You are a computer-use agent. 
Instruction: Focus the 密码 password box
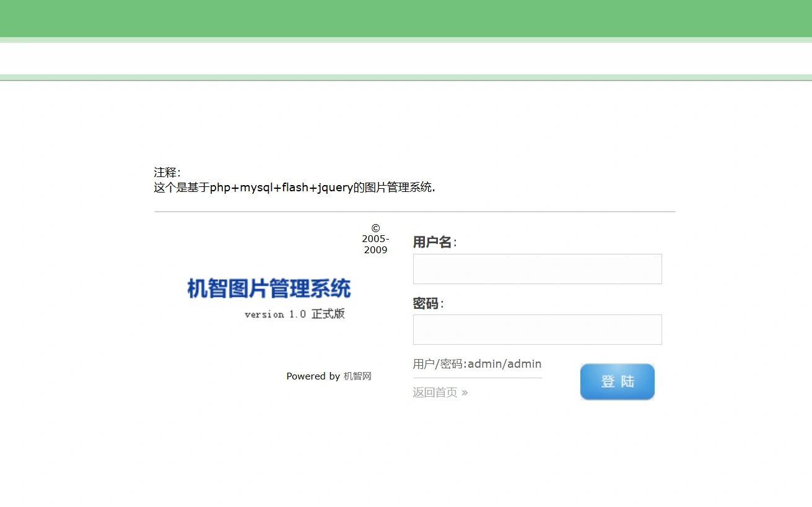pyautogui.click(x=537, y=329)
